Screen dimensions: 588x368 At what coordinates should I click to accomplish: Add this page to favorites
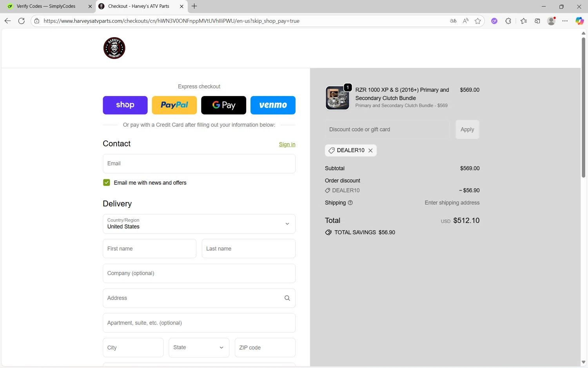pos(477,21)
